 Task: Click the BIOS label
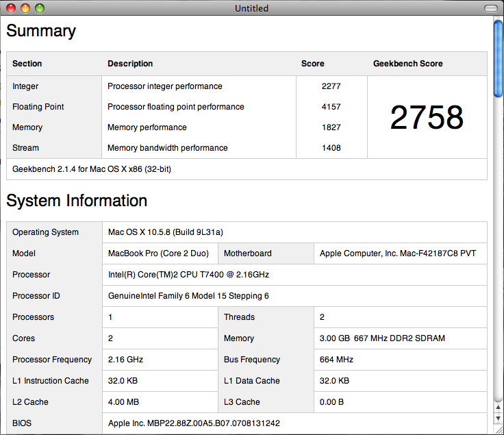tap(22, 423)
